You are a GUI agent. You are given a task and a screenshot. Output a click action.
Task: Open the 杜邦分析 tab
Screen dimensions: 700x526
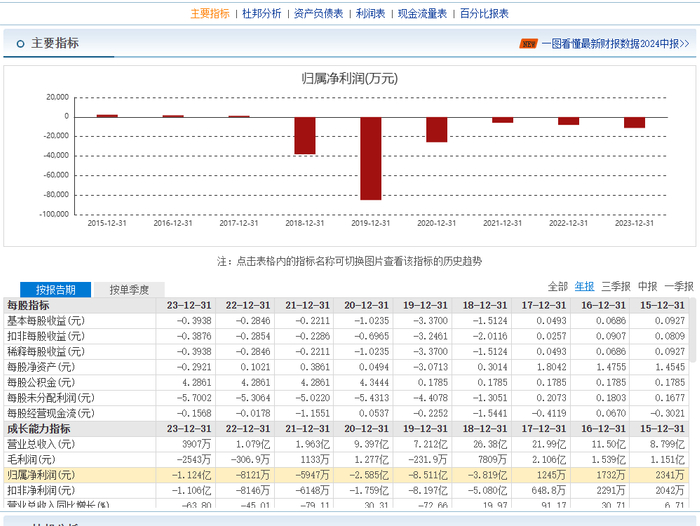tap(262, 13)
